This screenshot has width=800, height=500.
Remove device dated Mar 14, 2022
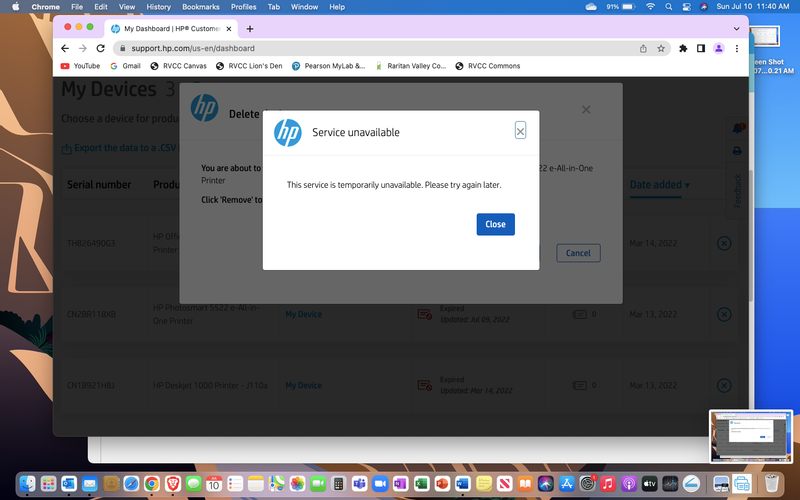724,243
